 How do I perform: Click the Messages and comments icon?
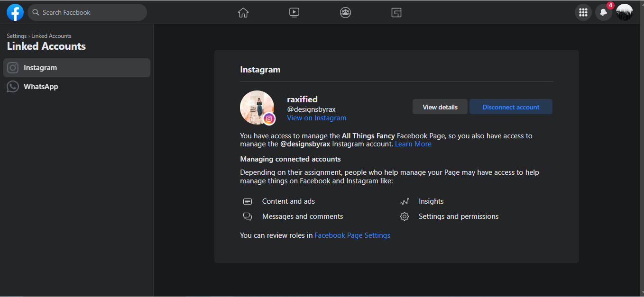(248, 216)
